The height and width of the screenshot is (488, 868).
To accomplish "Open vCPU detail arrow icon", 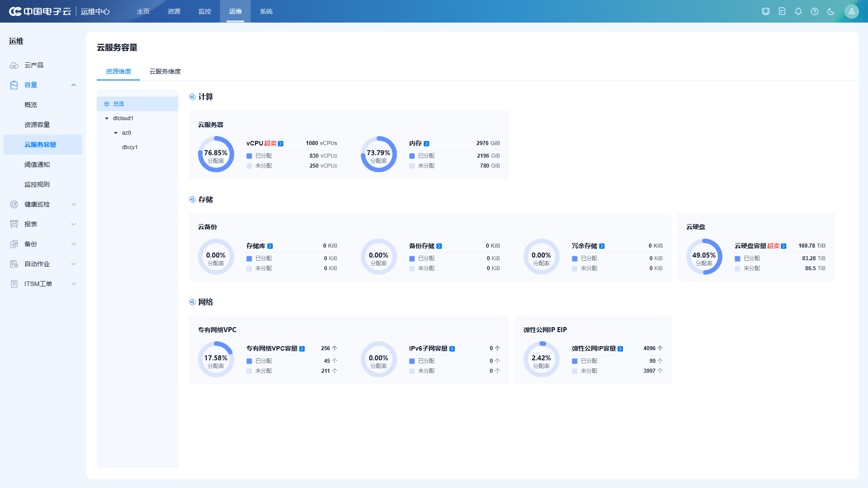I will 281,144.
